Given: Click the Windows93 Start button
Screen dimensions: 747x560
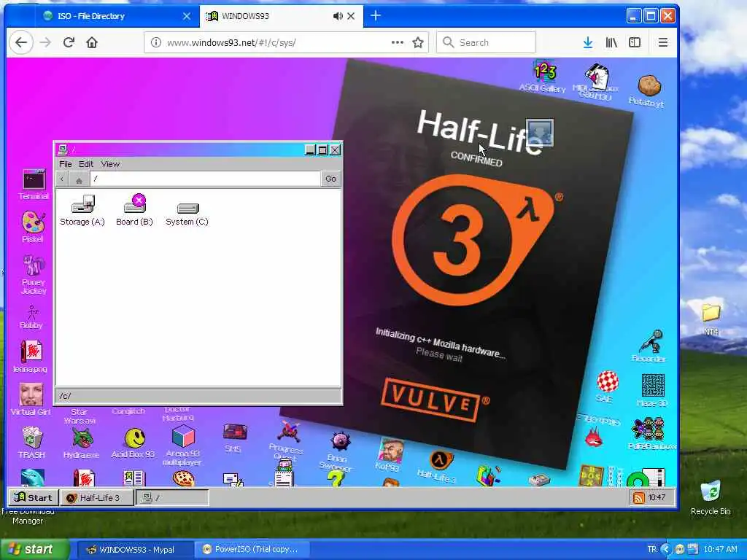Looking at the screenshot, I should 34,497.
